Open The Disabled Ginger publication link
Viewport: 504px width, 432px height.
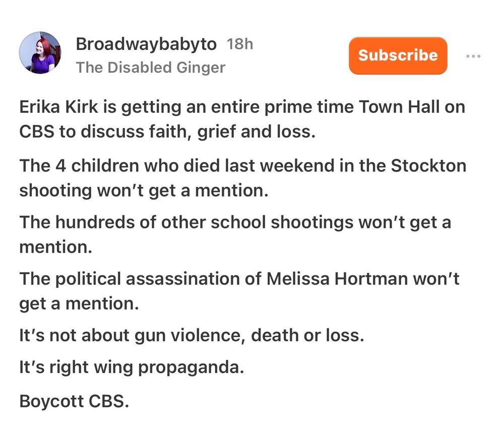[150, 68]
